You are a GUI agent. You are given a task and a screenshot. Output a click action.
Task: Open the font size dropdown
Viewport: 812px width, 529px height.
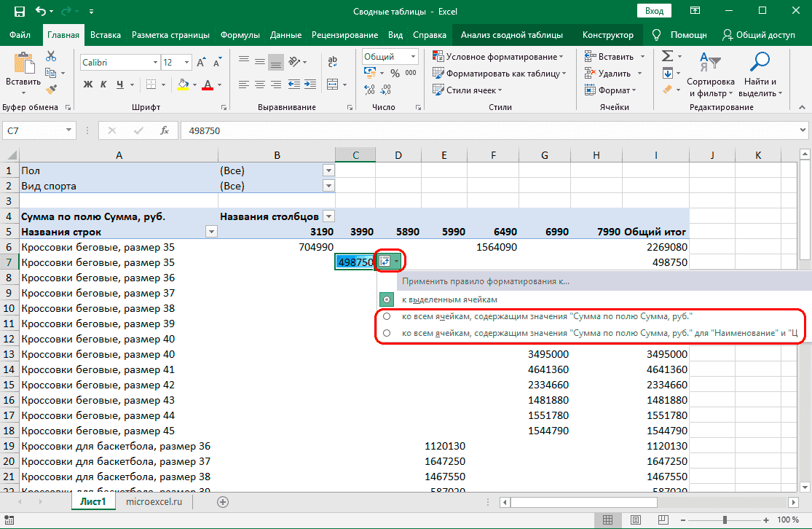click(187, 63)
